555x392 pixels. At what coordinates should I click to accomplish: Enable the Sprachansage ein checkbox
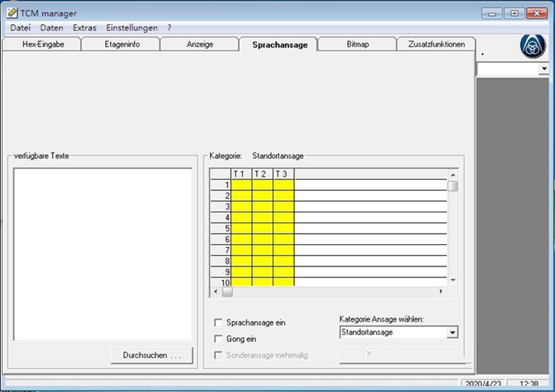(218, 322)
